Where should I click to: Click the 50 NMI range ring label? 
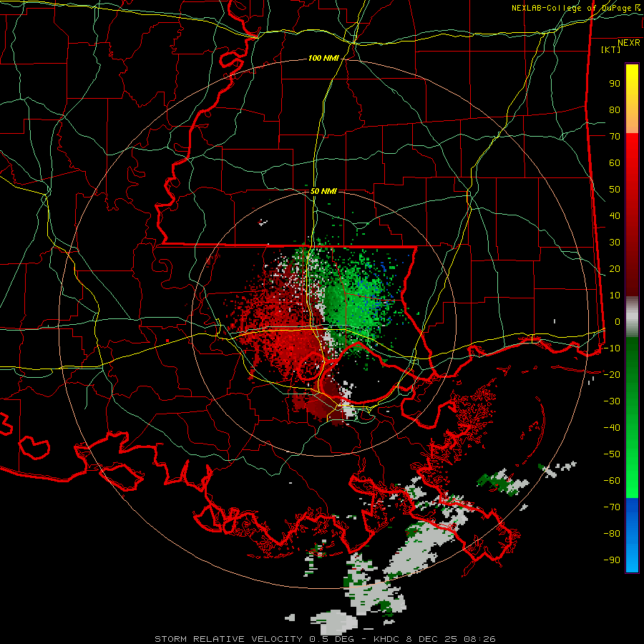(x=323, y=191)
